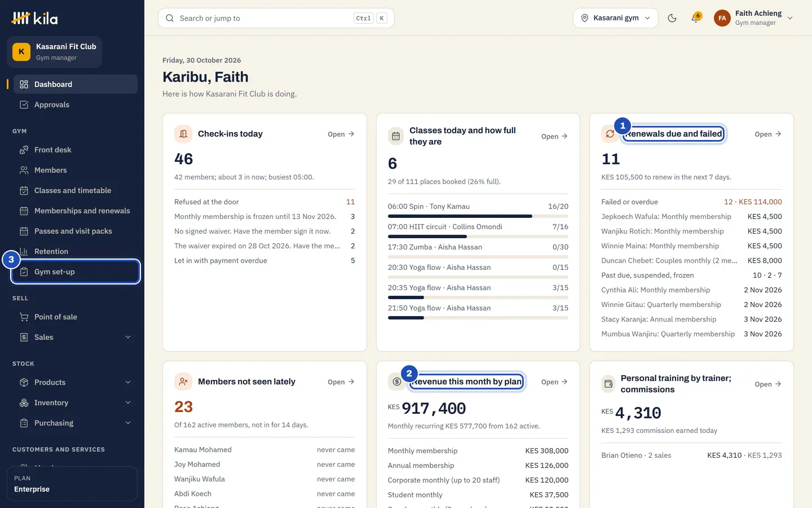
Task: Click the Approvals checkbox icon
Action: 24,104
